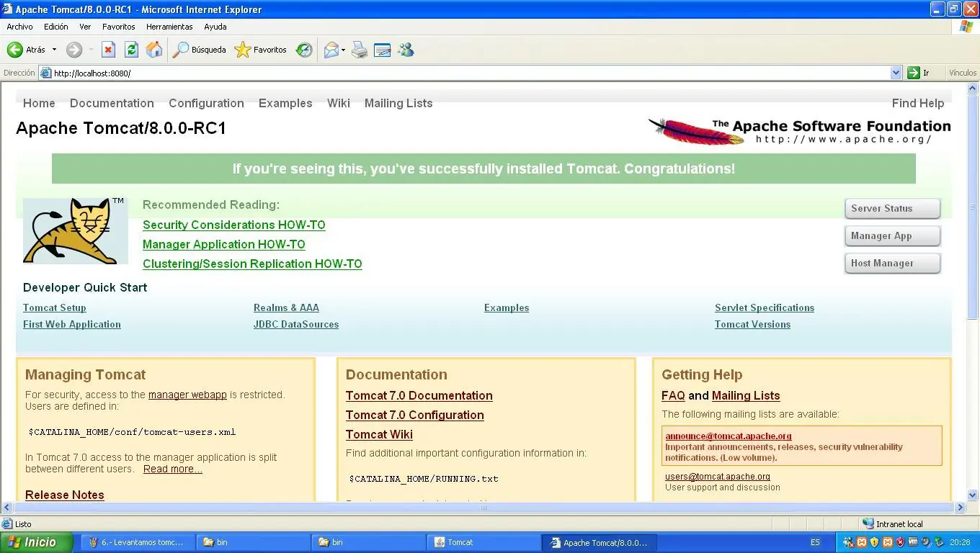Open the Herramientas menu
Image resolution: width=980 pixels, height=553 pixels.
click(169, 27)
